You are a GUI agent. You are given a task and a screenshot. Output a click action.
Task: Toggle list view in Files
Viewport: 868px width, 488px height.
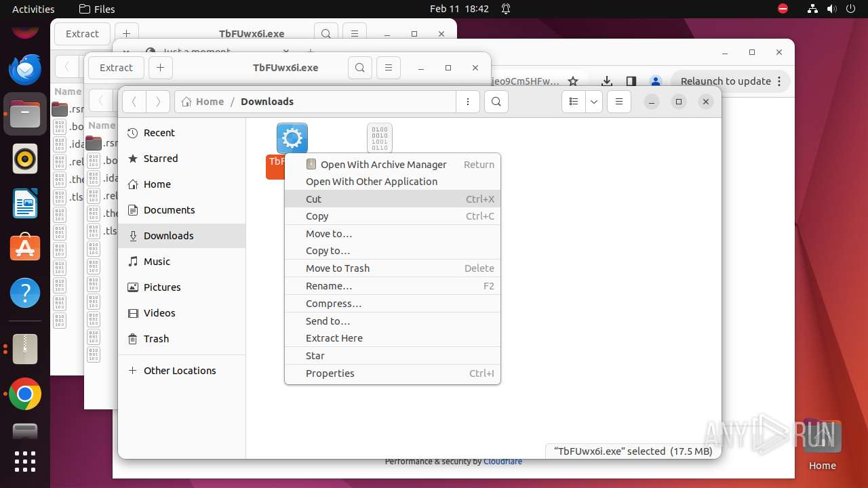(x=574, y=102)
